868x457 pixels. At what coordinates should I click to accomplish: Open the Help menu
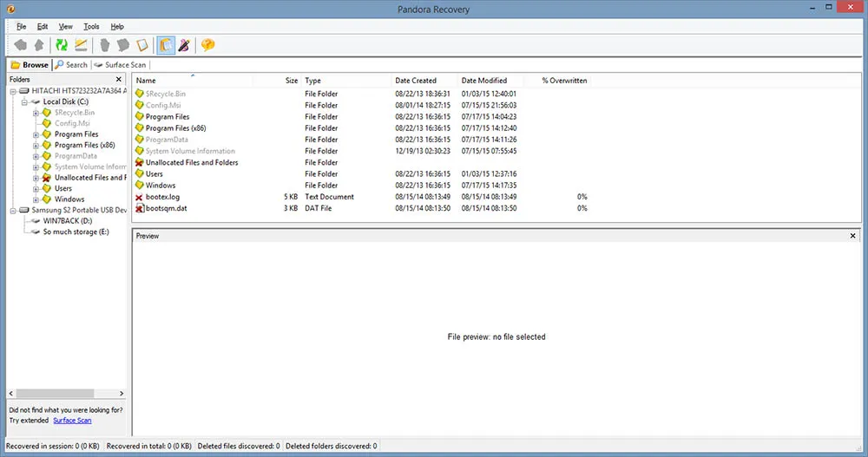(117, 27)
